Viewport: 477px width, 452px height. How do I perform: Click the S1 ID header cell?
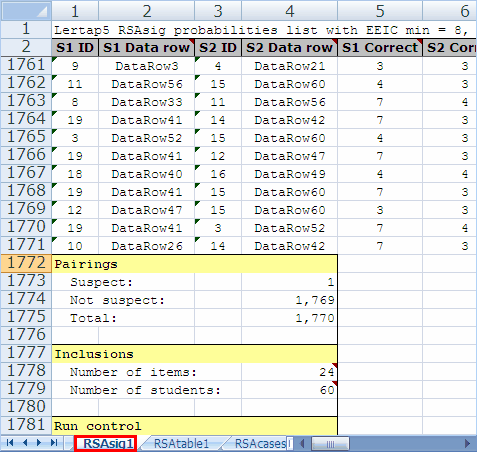coord(75,47)
